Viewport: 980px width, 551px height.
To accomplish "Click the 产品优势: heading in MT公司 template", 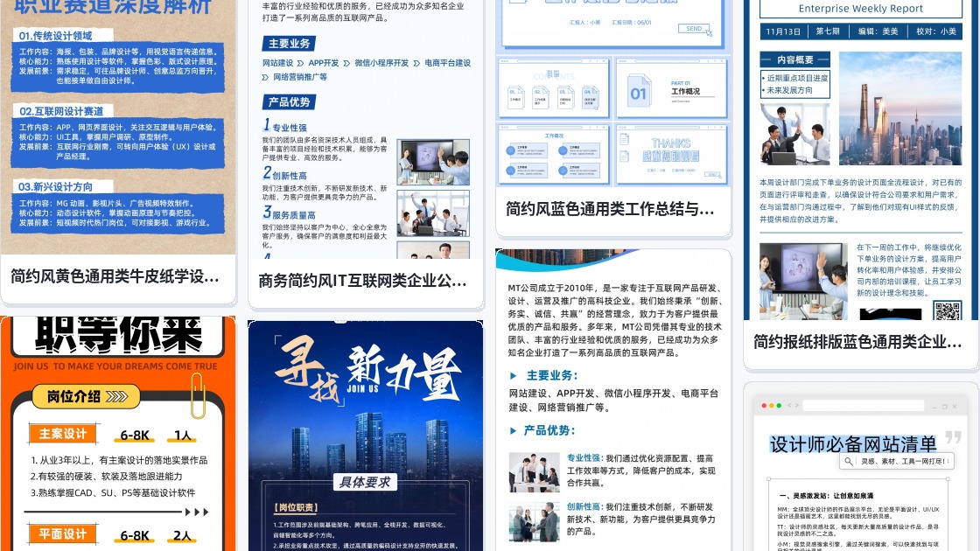I will [x=550, y=430].
